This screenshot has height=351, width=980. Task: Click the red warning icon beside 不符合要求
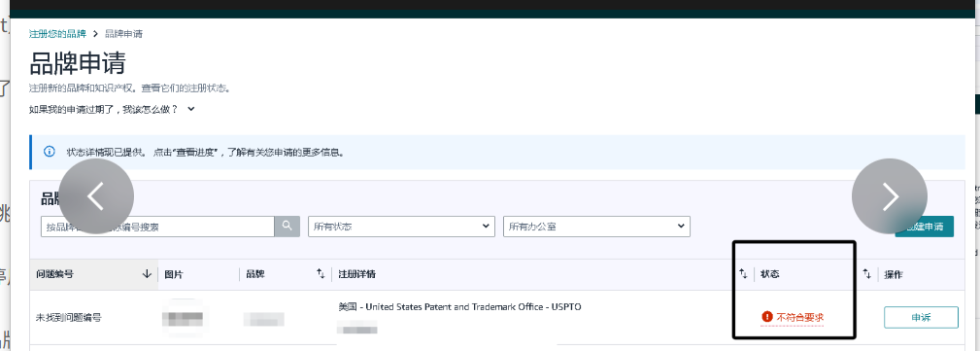767,317
